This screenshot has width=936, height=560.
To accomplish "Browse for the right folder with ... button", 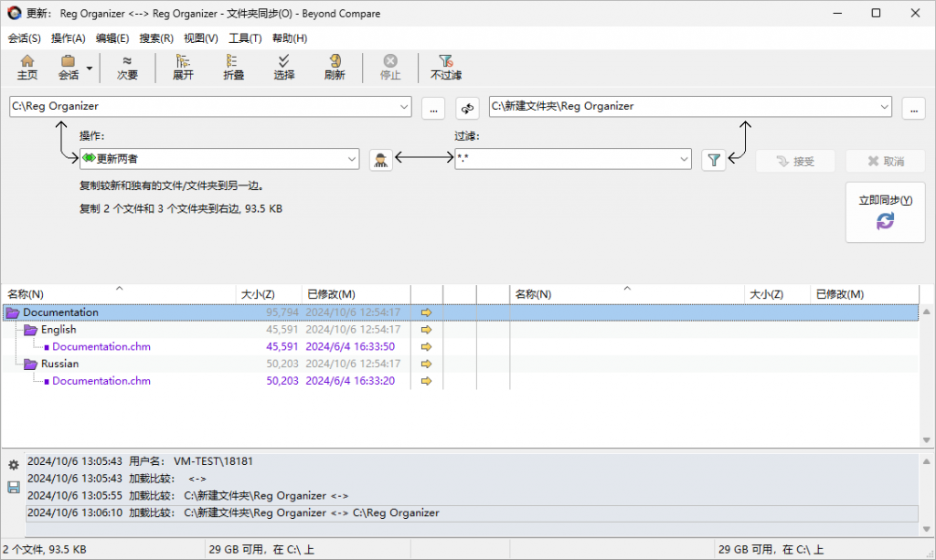I will tap(913, 109).
